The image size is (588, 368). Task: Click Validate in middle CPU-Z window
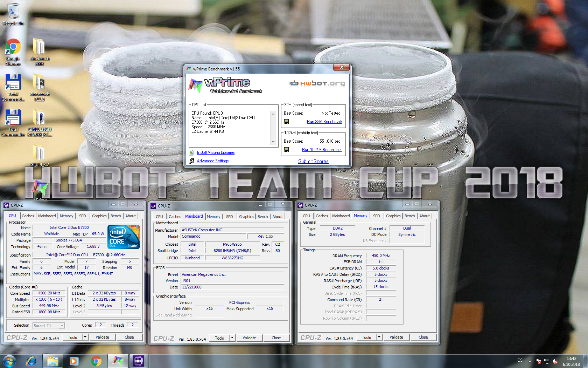coord(249,338)
